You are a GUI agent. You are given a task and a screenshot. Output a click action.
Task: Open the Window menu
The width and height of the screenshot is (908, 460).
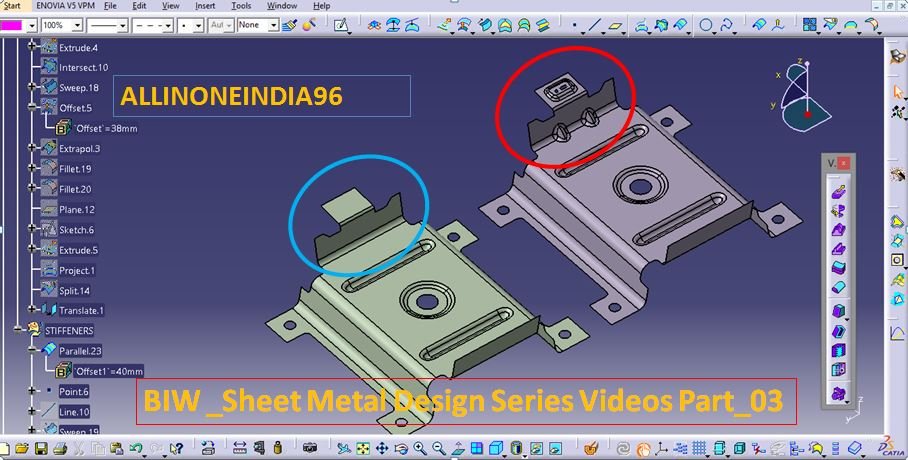tap(282, 6)
